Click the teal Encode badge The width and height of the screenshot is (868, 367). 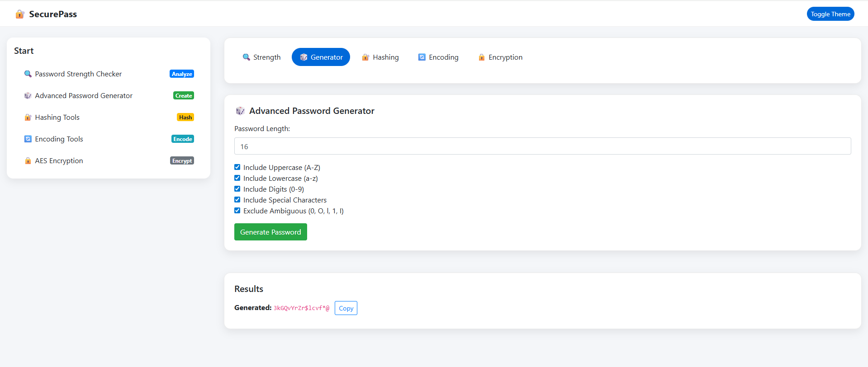pos(183,139)
